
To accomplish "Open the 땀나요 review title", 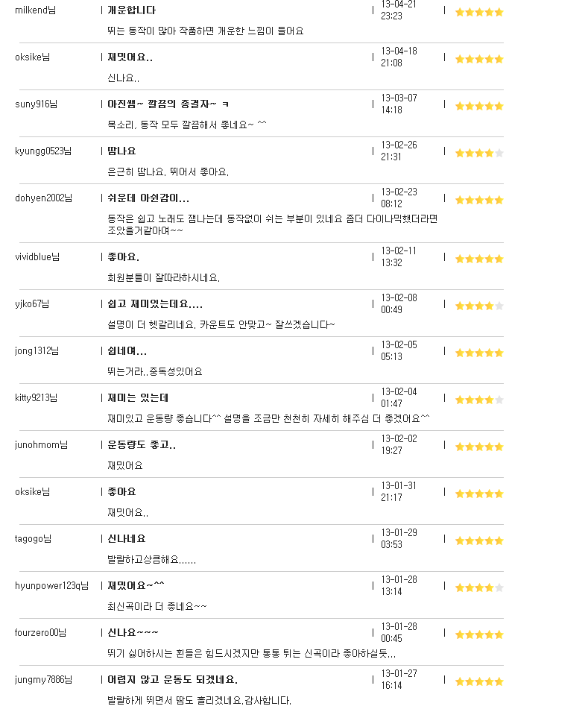I will tap(121, 151).
